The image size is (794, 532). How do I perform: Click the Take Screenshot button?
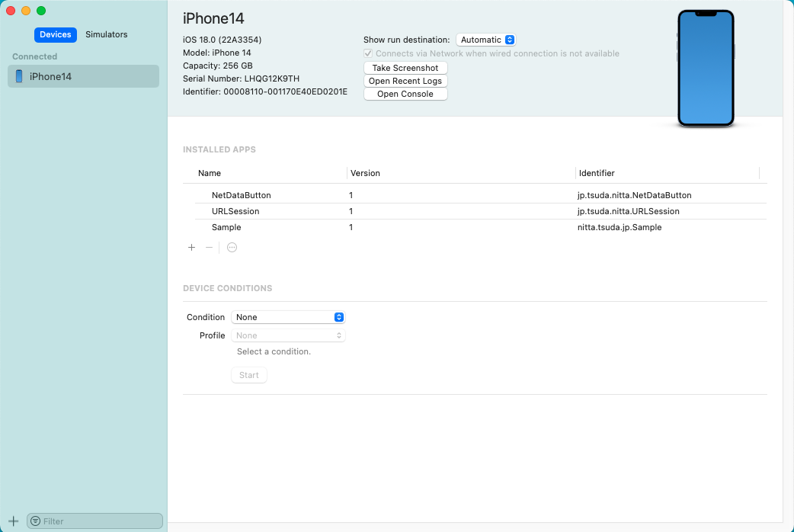coord(405,68)
